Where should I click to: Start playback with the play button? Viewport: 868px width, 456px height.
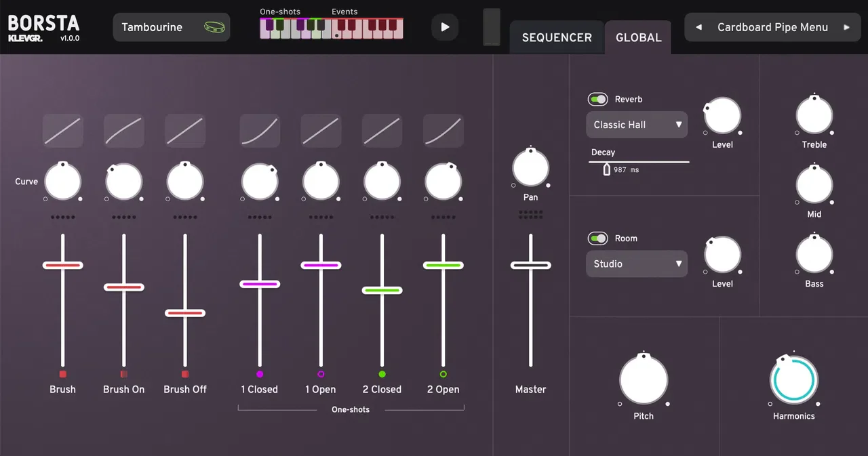[445, 27]
